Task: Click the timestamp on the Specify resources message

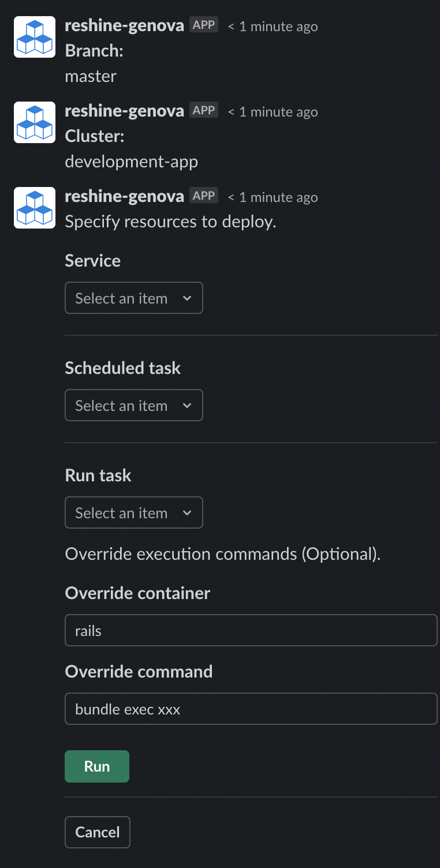Action: 272,197
